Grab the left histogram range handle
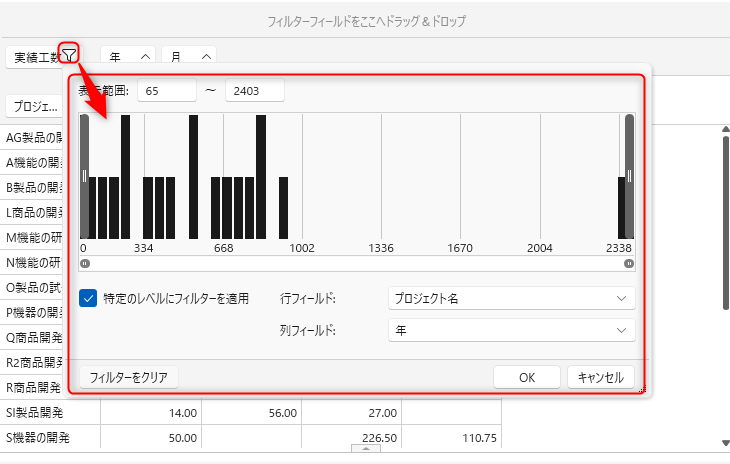 point(85,175)
